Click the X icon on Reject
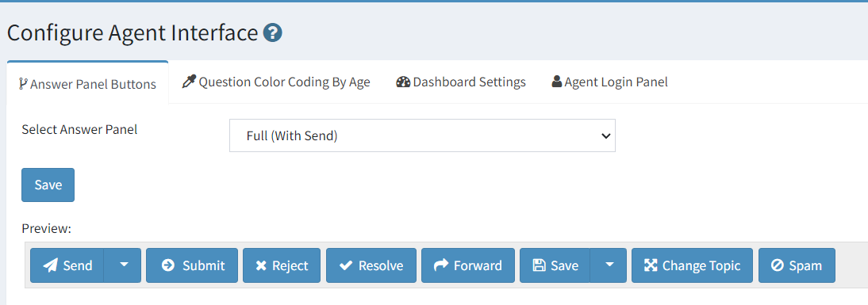Image resolution: width=868 pixels, height=305 pixels. coord(261,265)
